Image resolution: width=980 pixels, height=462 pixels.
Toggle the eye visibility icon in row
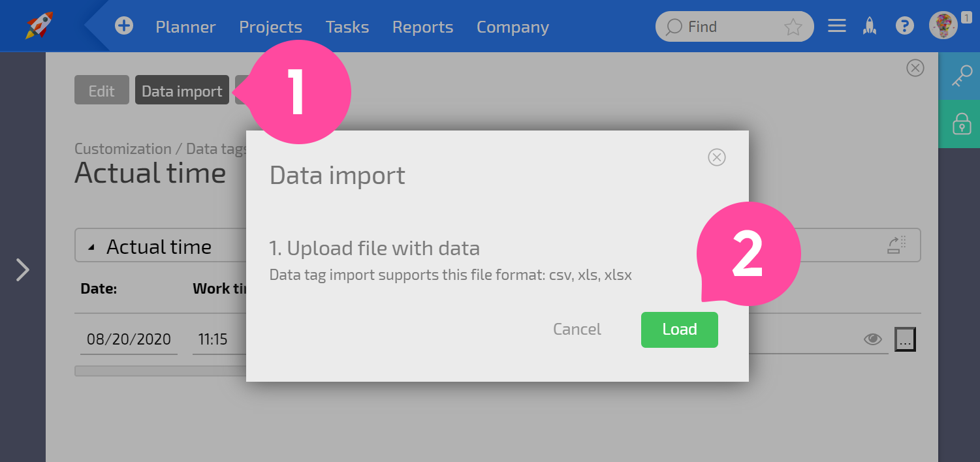pyautogui.click(x=873, y=339)
